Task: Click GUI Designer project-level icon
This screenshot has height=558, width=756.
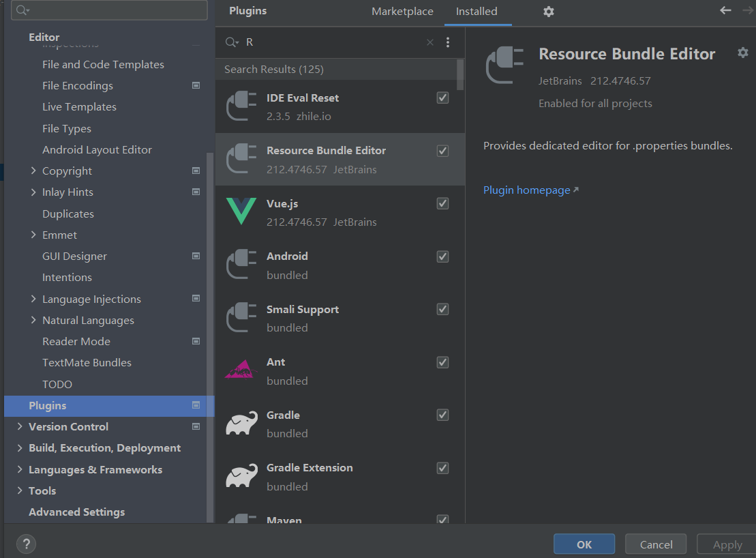Action: pyautogui.click(x=196, y=256)
